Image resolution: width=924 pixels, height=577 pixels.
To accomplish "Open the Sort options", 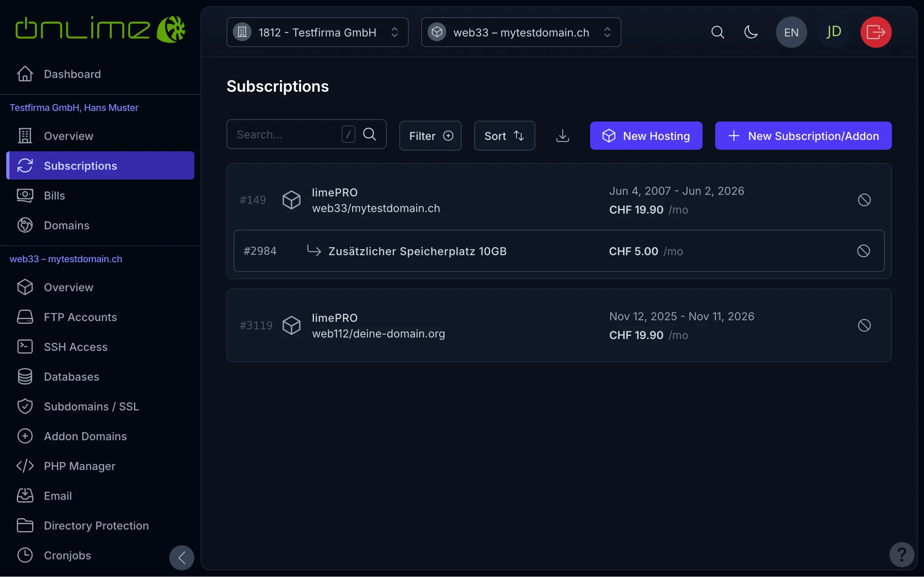I will coord(504,136).
